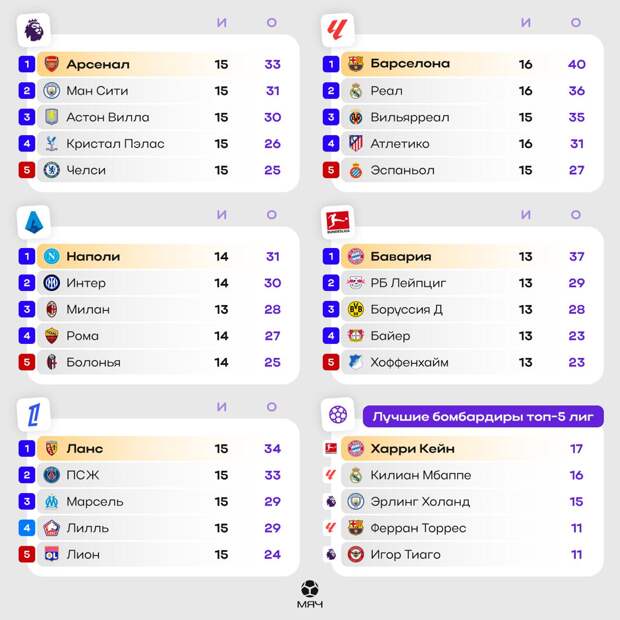Click the Premier League logo icon

tap(34, 29)
